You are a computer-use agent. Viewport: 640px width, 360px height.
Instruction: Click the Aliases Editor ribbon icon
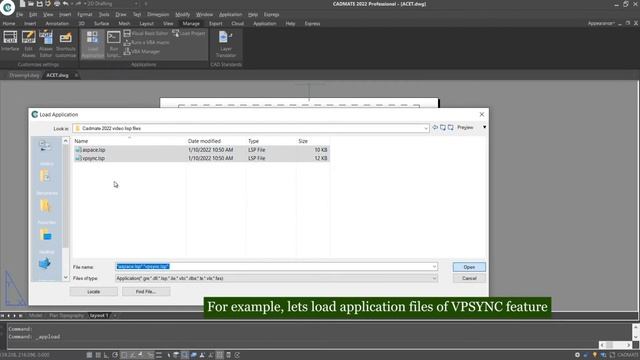click(x=46, y=44)
